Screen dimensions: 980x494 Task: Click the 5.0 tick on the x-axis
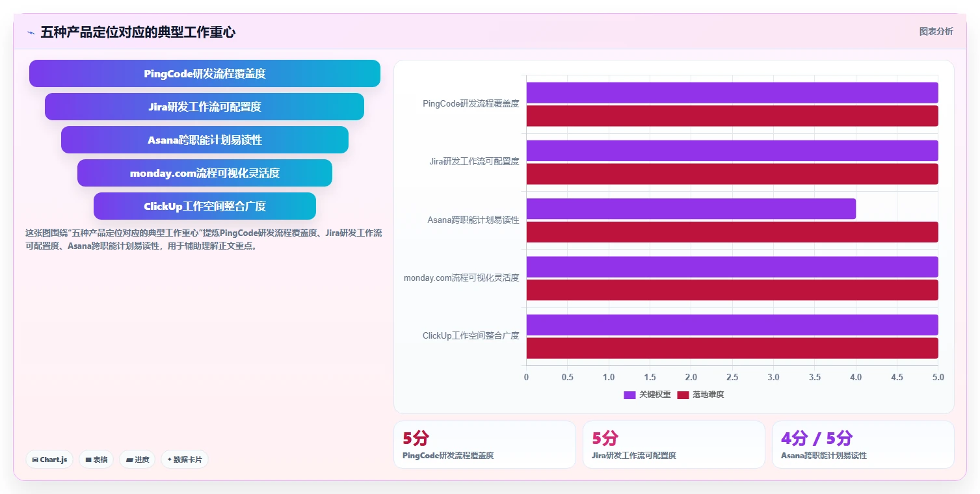(938, 377)
